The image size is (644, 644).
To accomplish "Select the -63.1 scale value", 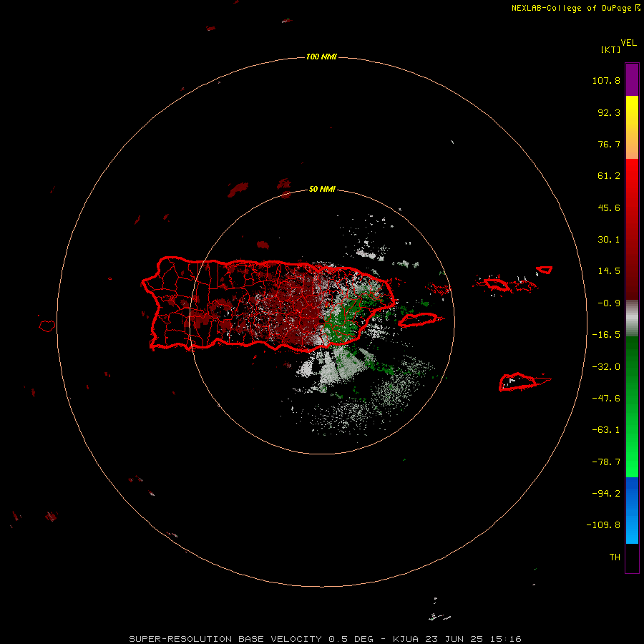I will [x=606, y=430].
